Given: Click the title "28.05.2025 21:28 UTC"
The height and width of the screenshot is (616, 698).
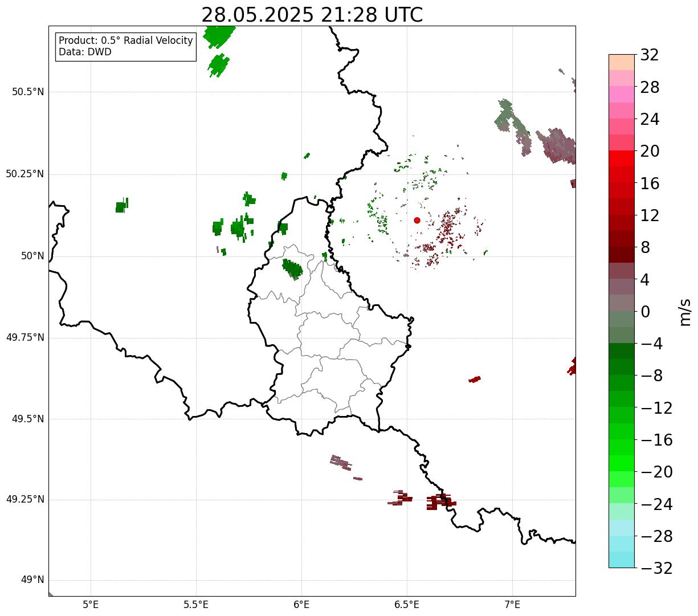Looking at the screenshot, I should tap(312, 15).
